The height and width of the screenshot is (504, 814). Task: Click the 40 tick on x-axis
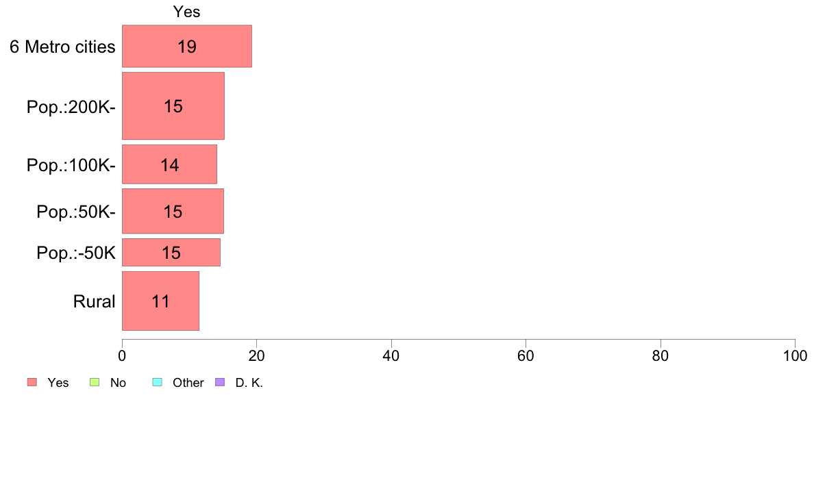pos(391,355)
